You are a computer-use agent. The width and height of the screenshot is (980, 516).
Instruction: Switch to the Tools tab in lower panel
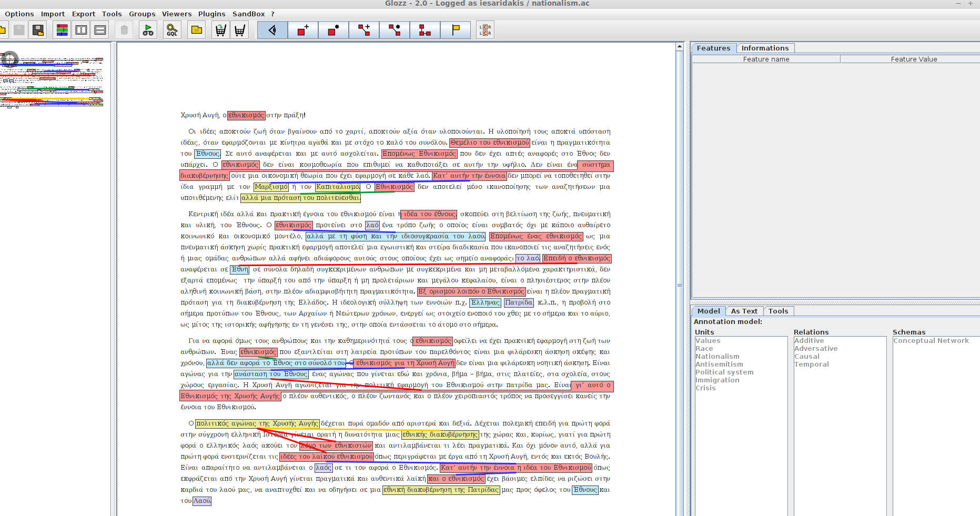[778, 311]
